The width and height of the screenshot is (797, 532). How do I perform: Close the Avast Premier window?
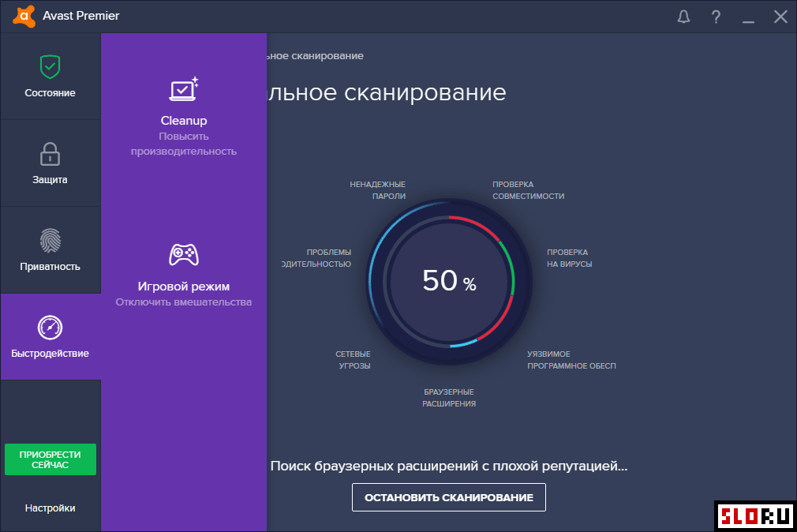tap(780, 17)
